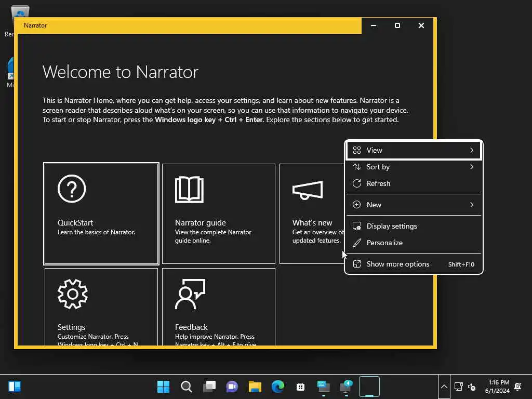This screenshot has height=399, width=532.
Task: Click the Sort by arrows icon
Action: [356, 167]
